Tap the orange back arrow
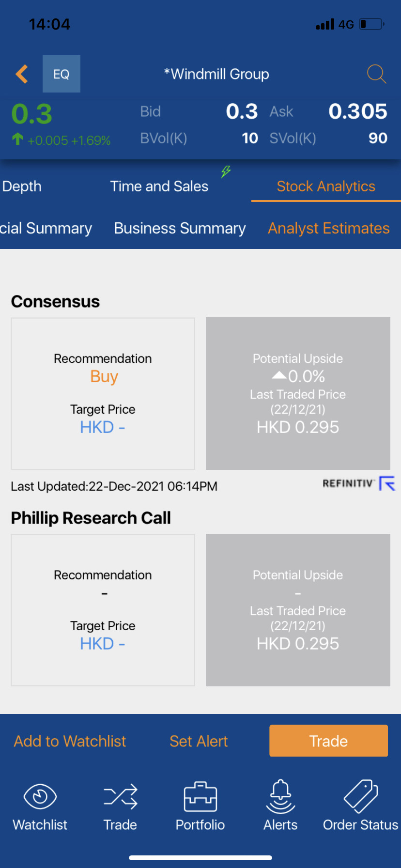The height and width of the screenshot is (868, 401). click(22, 74)
